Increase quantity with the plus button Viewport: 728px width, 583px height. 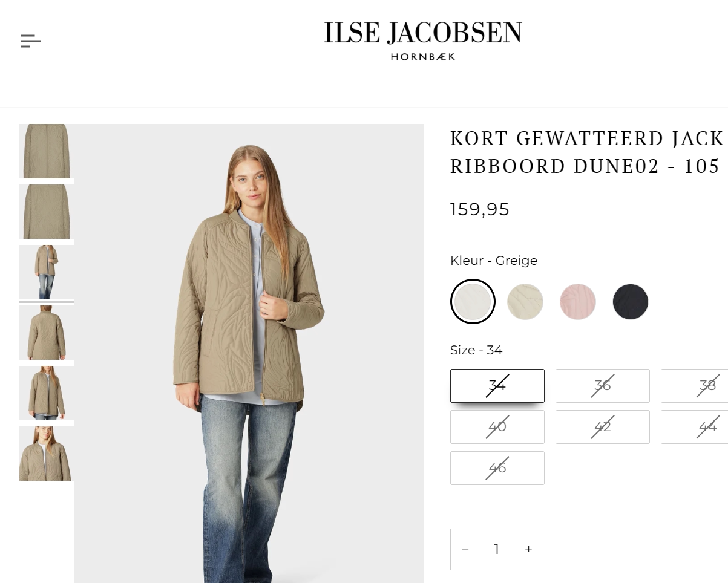[x=528, y=549]
